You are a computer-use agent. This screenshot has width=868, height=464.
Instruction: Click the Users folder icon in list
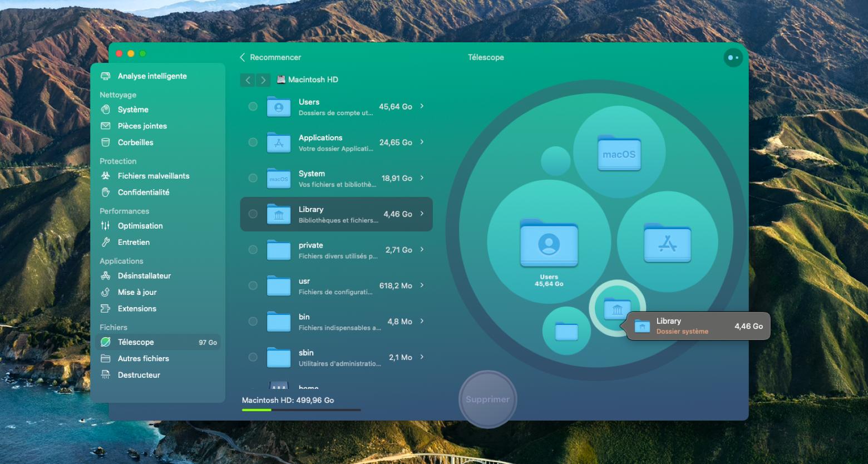tap(279, 106)
